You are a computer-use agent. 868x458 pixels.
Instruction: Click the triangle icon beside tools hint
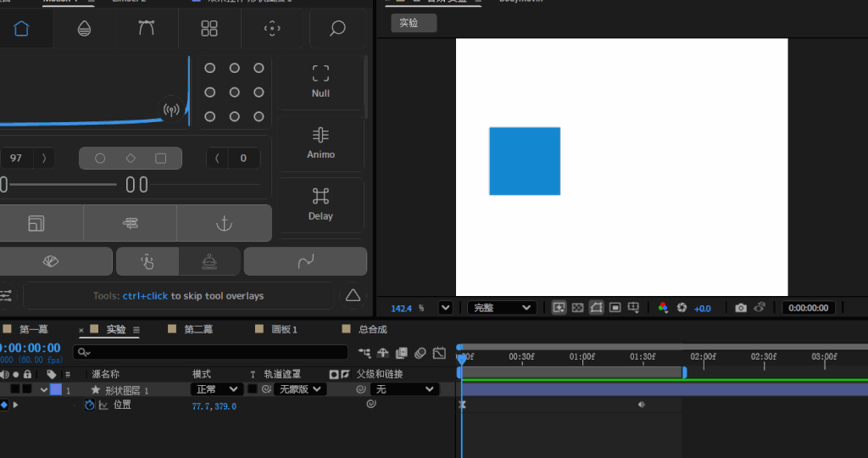[x=353, y=295]
